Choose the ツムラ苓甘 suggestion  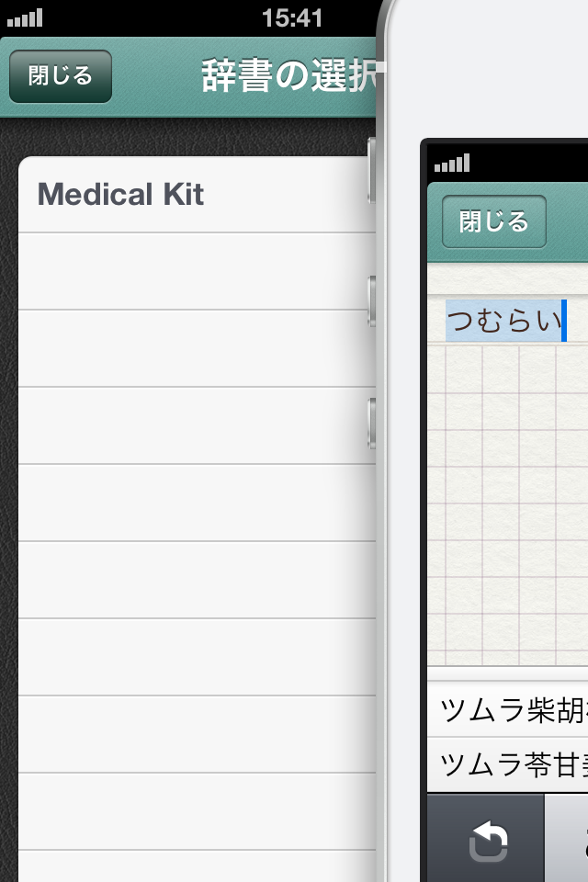[507, 765]
